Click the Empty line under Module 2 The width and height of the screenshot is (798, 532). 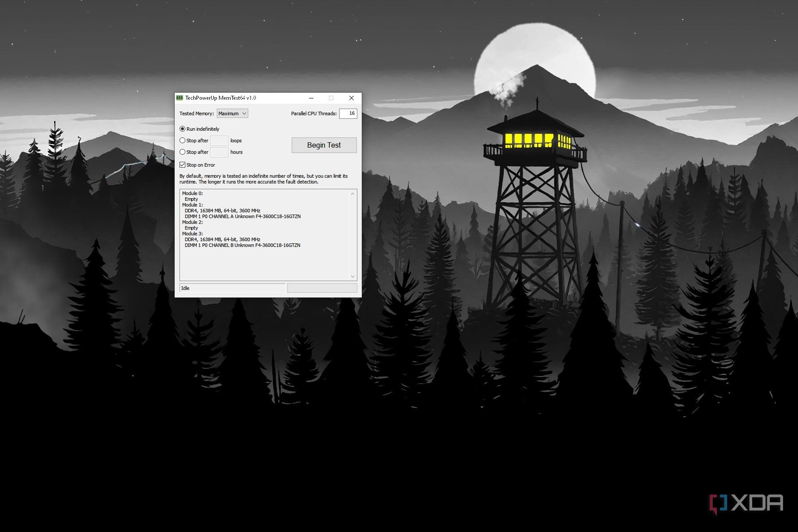192,228
